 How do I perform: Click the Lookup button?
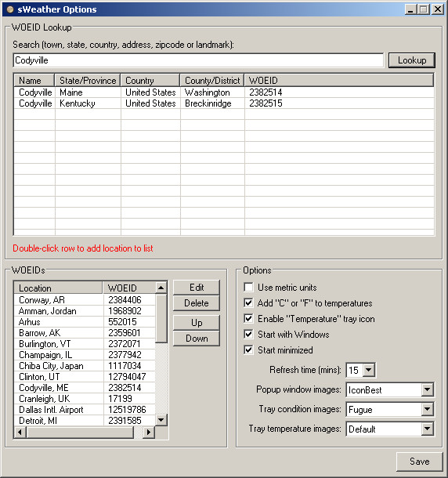[x=412, y=60]
